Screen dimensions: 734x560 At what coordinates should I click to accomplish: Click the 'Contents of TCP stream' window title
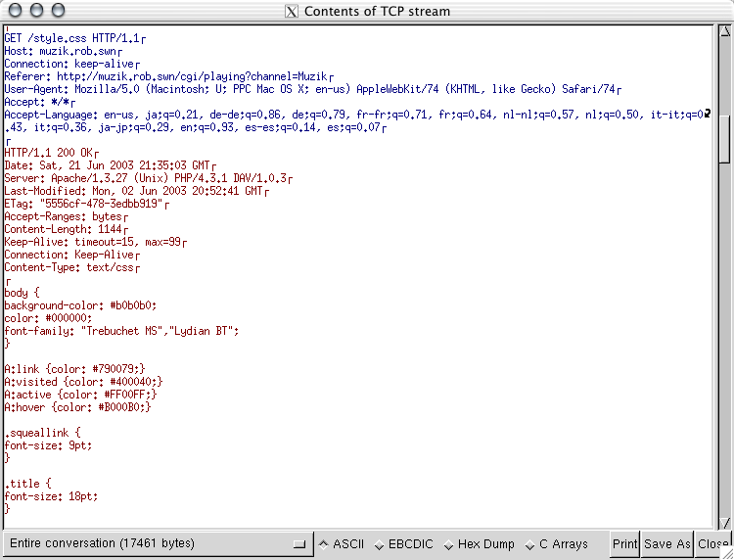pyautogui.click(x=377, y=11)
